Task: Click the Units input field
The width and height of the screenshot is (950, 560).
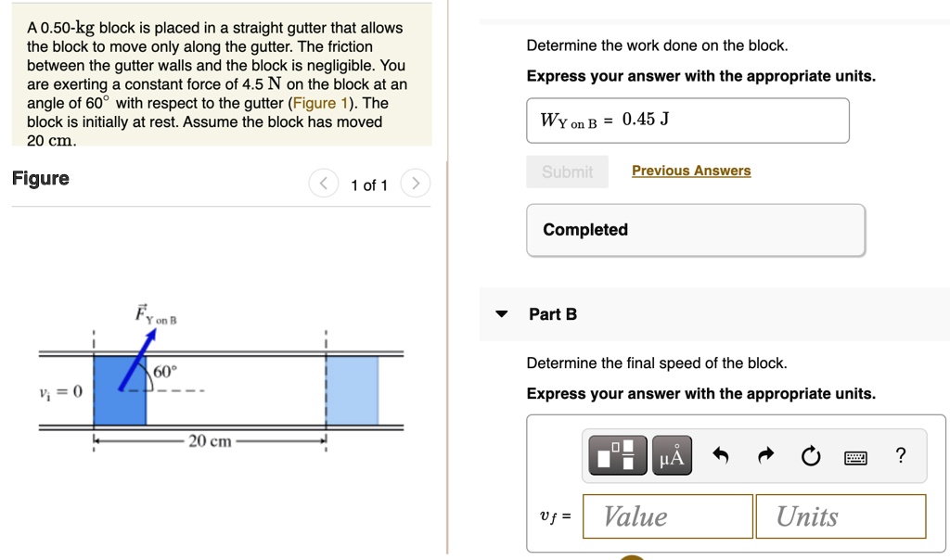Action: click(x=841, y=516)
